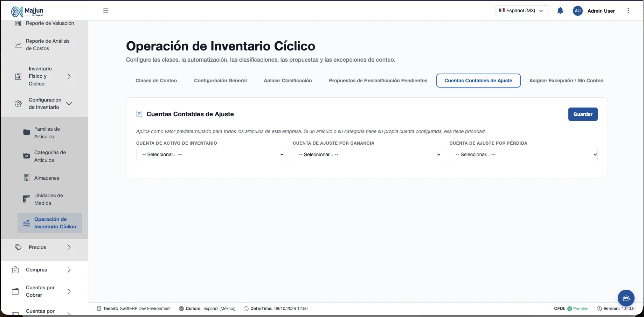
Task: Click the Admin User name
Action: (x=601, y=11)
